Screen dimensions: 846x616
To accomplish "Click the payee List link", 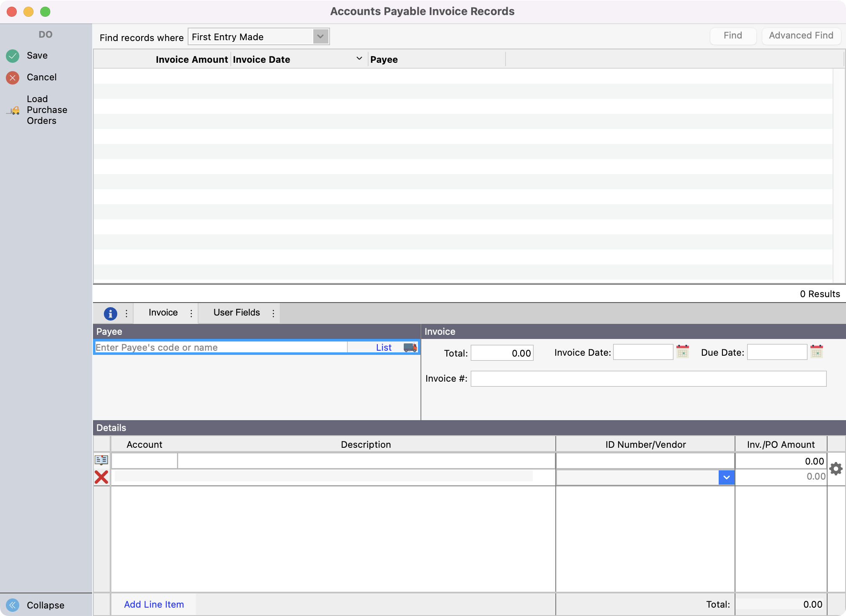I will pyautogui.click(x=384, y=347).
